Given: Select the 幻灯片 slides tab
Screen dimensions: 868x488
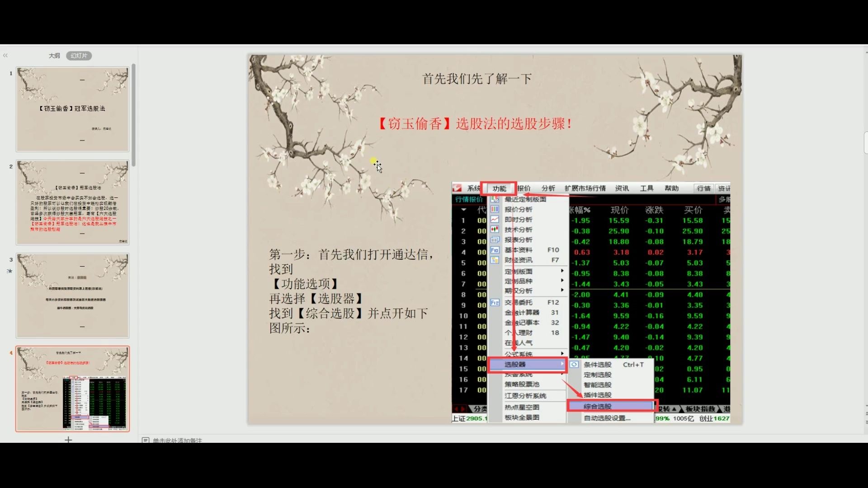Looking at the screenshot, I should tap(79, 56).
